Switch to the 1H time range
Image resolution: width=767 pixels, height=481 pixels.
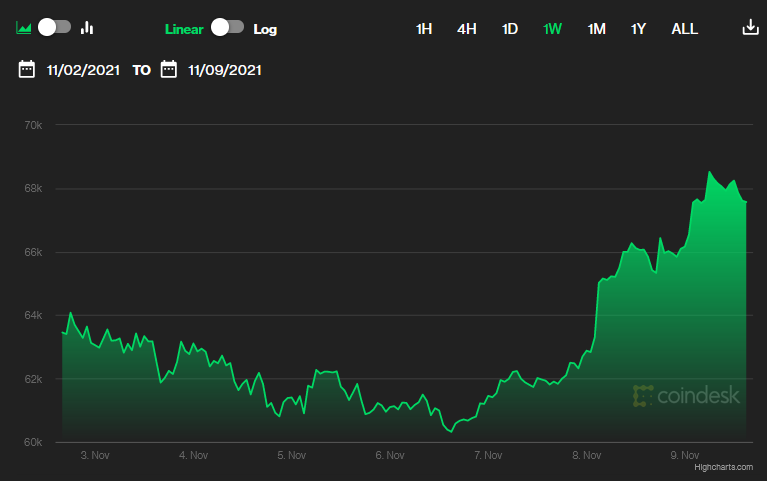[424, 29]
